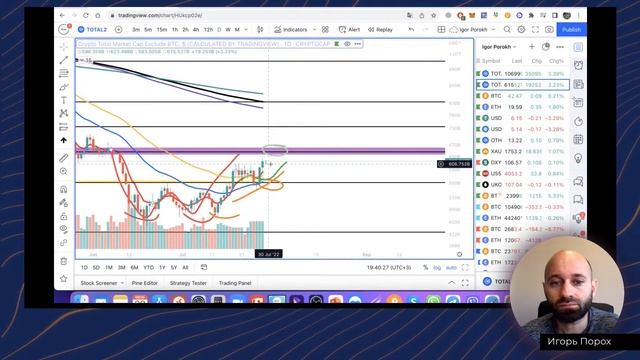
Task: Toggle the auto scale option
Action: point(451,268)
